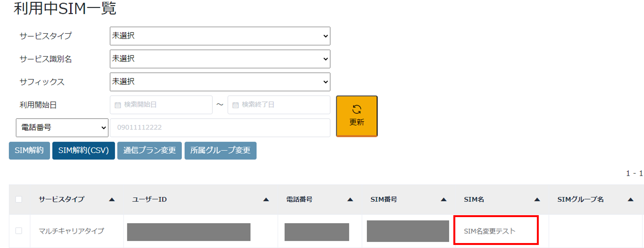This screenshot has width=644, height=248.
Task: Sort by 電話番号 column arrow
Action: [x=350, y=200]
